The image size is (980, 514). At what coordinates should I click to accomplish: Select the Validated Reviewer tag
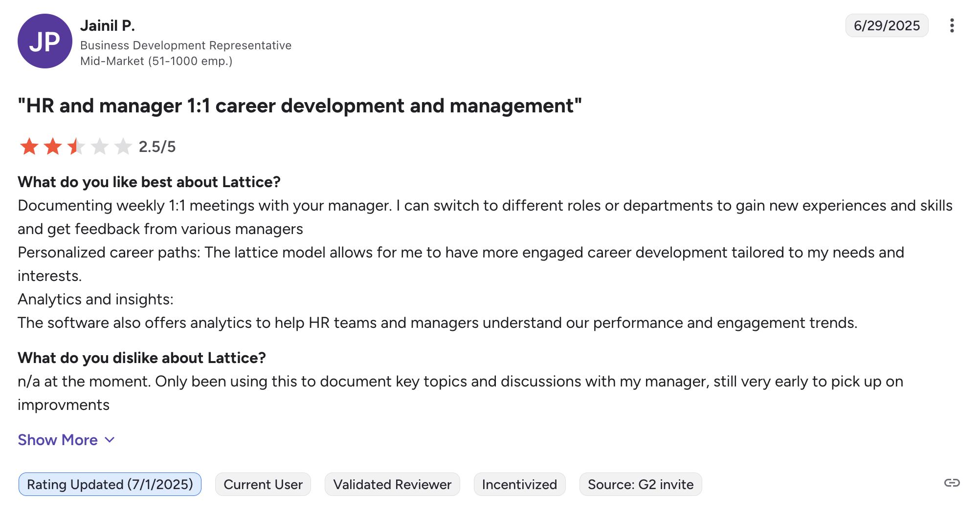(392, 484)
